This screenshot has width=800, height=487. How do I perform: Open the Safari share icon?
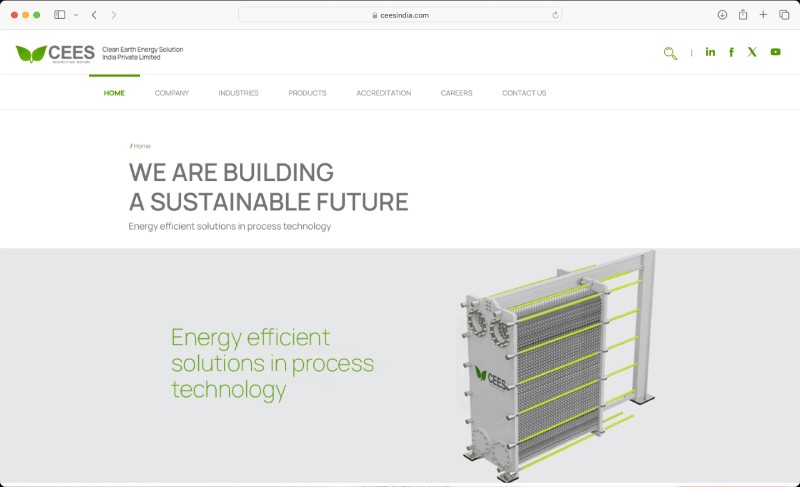(743, 14)
